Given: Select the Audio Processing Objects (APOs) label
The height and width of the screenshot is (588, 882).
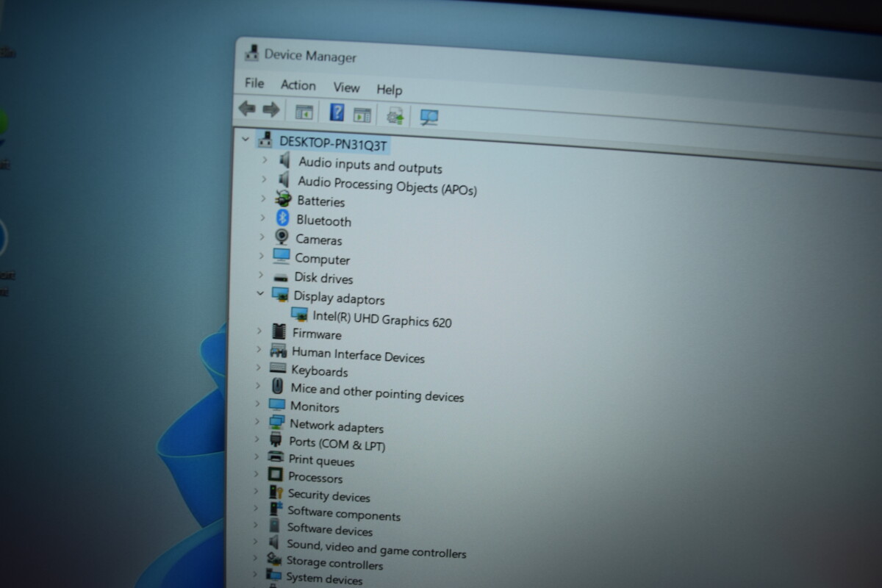Looking at the screenshot, I should pyautogui.click(x=387, y=185).
